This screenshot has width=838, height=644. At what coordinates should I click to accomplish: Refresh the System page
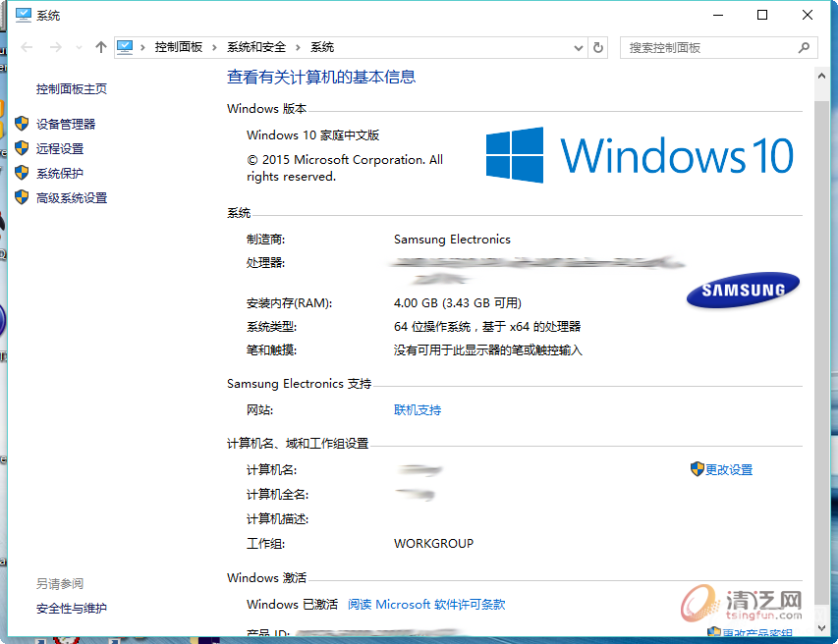[598, 47]
